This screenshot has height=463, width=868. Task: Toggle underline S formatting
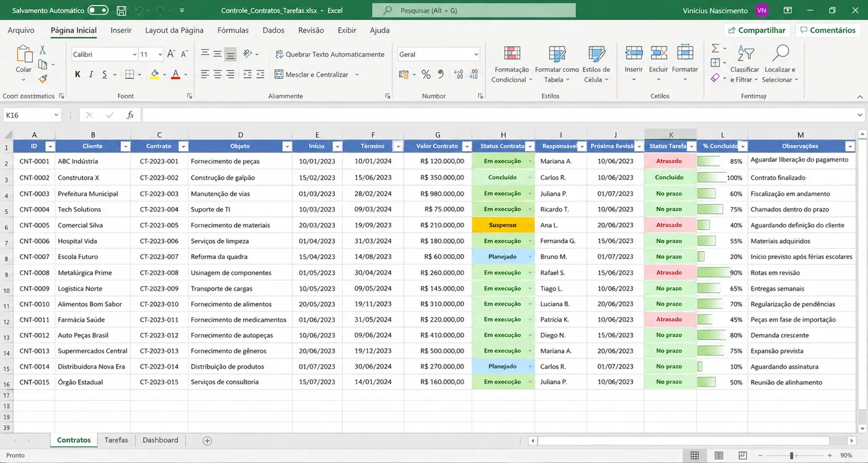pyautogui.click(x=105, y=74)
